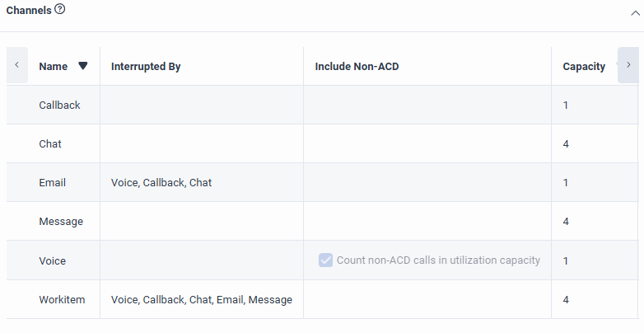Viewport: 644px width, 333px height.
Task: Open Email's Interrupted By list
Action: tap(161, 183)
